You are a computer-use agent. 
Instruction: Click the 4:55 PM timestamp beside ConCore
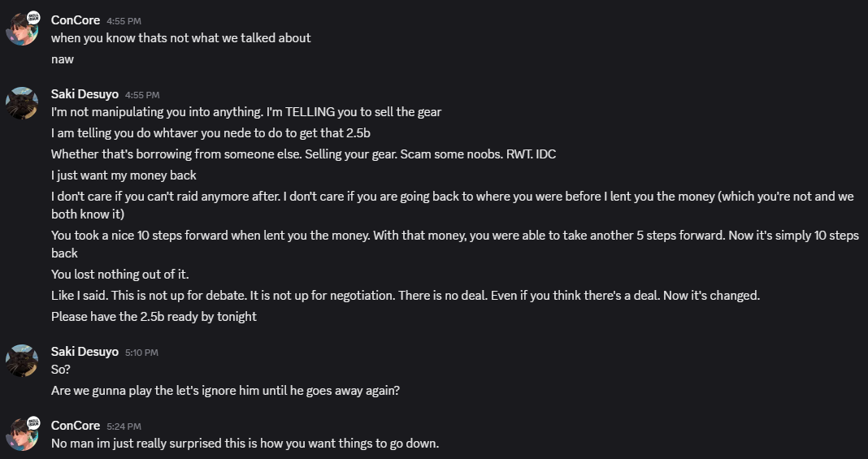[x=124, y=21]
